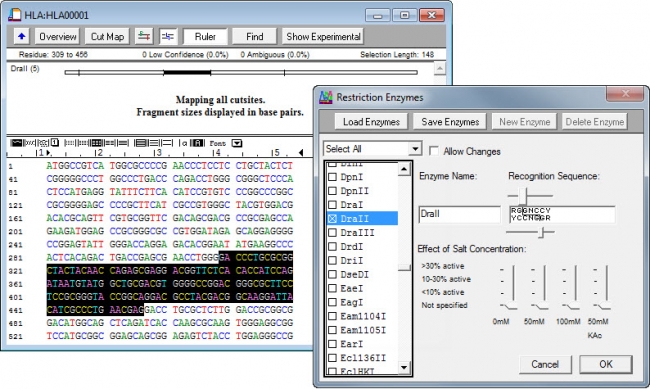The image size is (650, 389).
Task: Click the Font label in sequence toolbar
Action: click(x=217, y=143)
